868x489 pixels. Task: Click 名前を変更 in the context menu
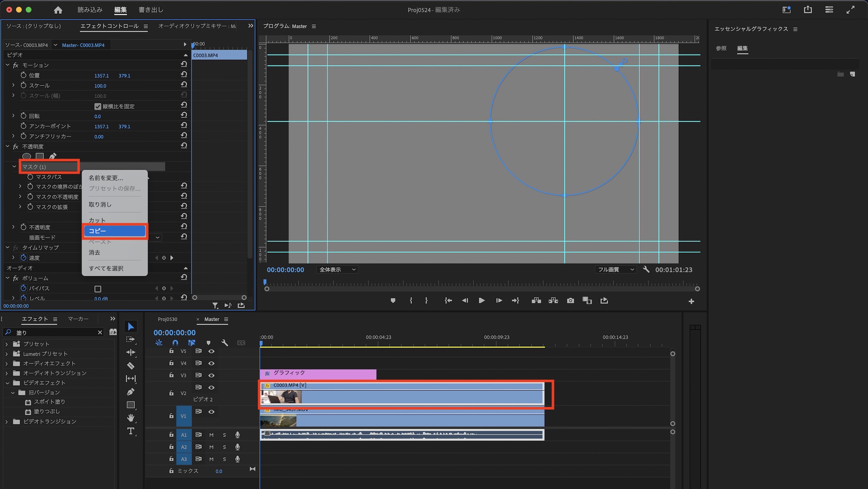point(106,178)
